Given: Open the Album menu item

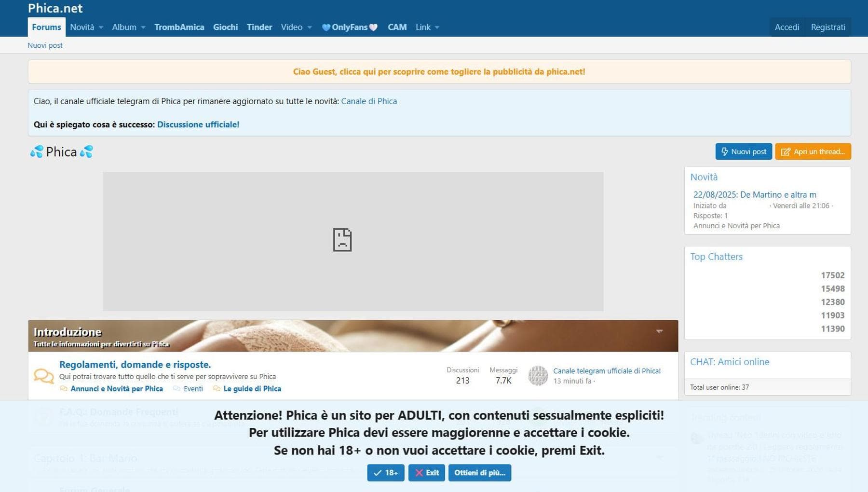Looking at the screenshot, I should tap(124, 27).
